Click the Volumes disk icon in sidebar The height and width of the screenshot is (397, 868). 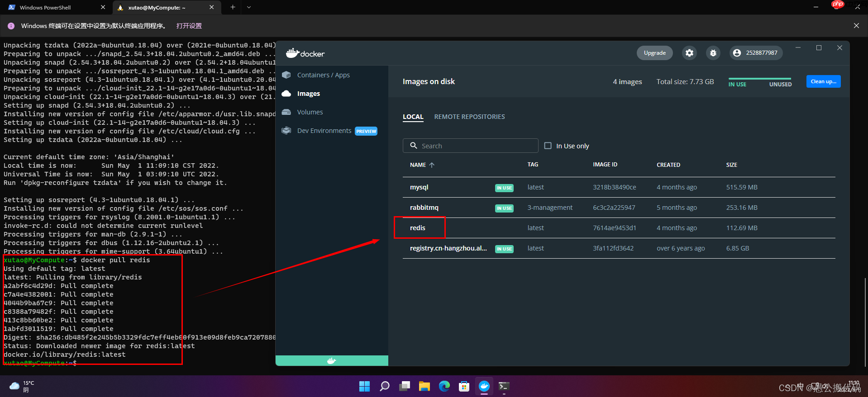pyautogui.click(x=286, y=112)
